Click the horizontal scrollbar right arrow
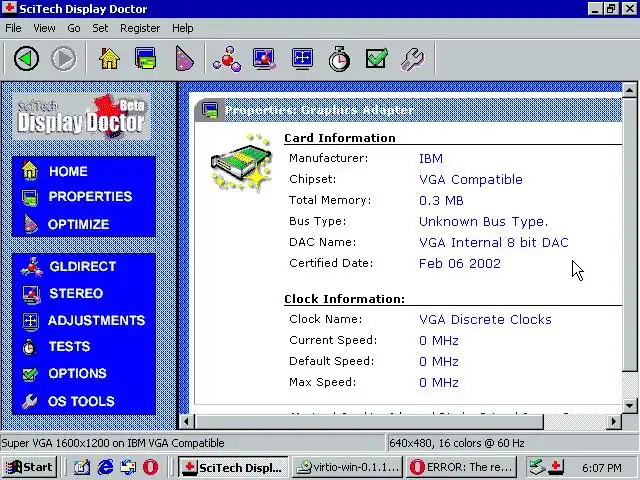 (613, 421)
